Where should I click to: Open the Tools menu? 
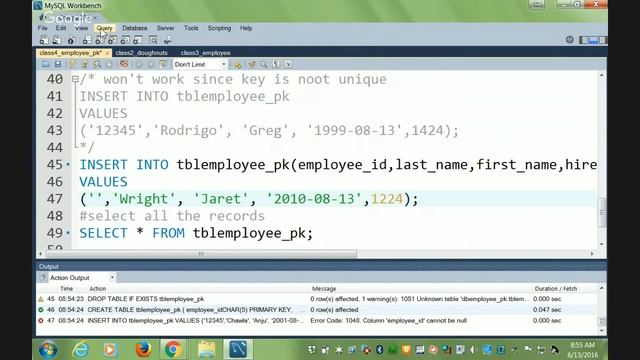tap(191, 28)
